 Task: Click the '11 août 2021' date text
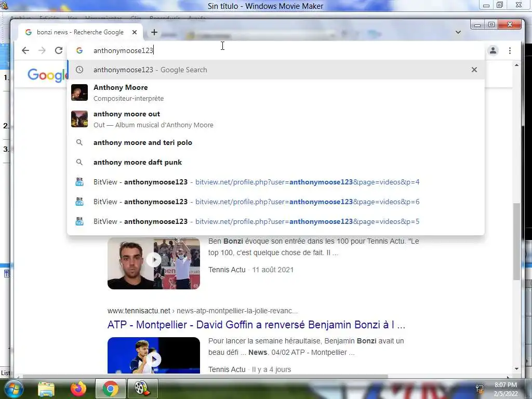273,270
